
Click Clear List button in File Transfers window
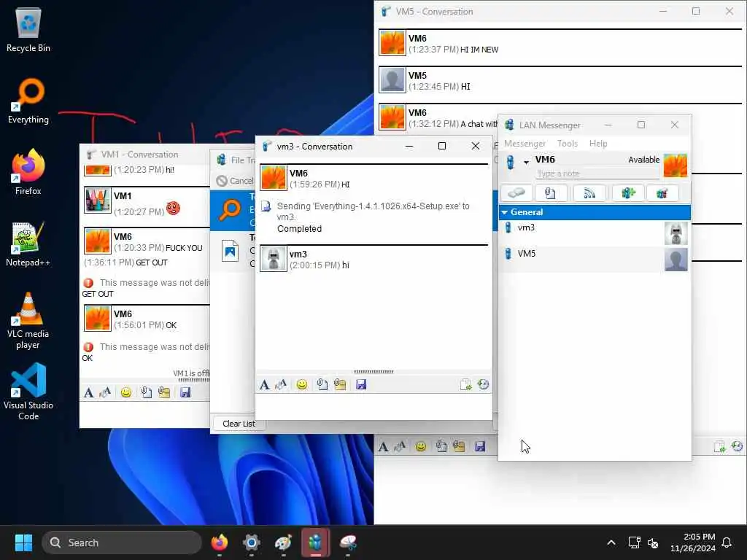[239, 424]
